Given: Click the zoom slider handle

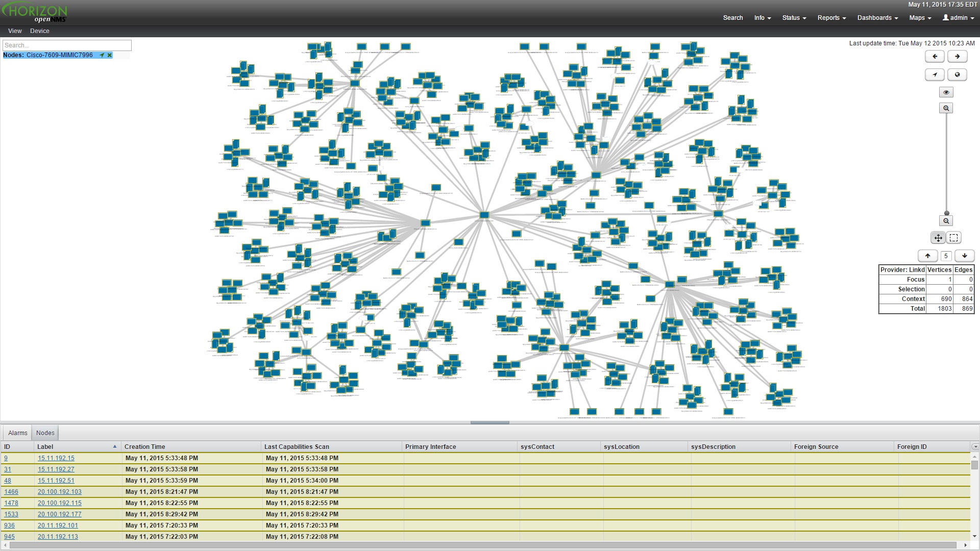Looking at the screenshot, I should pos(946,213).
